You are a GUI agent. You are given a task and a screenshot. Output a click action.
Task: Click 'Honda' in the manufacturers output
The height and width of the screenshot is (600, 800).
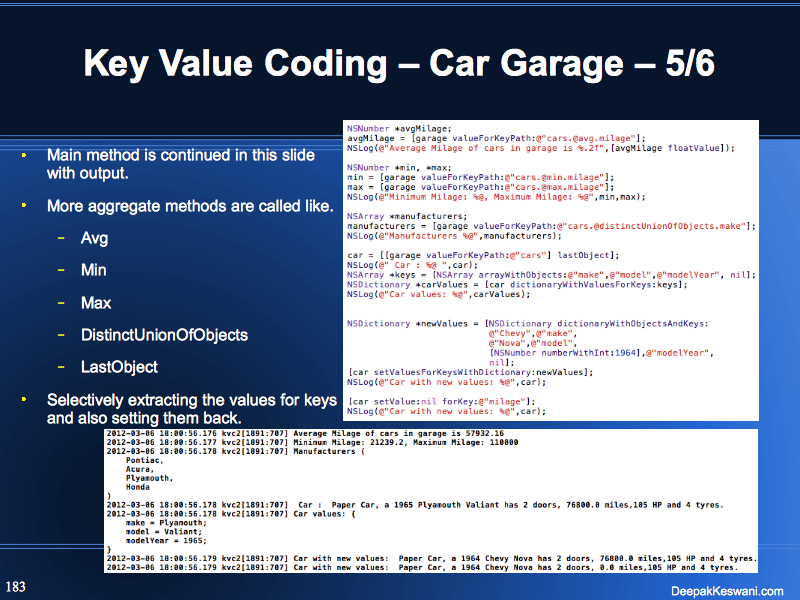pyautogui.click(x=138, y=486)
